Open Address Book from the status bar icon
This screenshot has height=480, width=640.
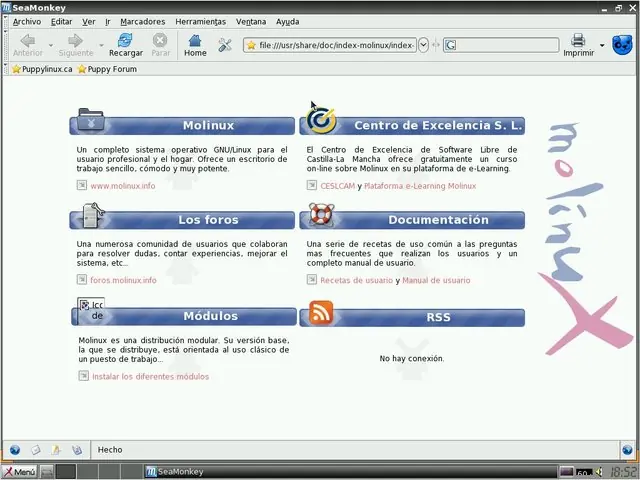click(x=77, y=450)
